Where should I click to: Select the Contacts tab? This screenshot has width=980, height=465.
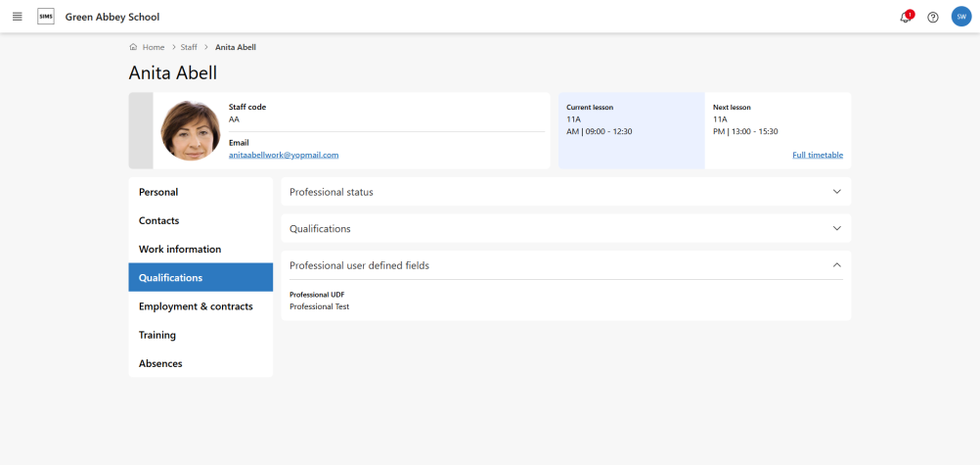[159, 220]
